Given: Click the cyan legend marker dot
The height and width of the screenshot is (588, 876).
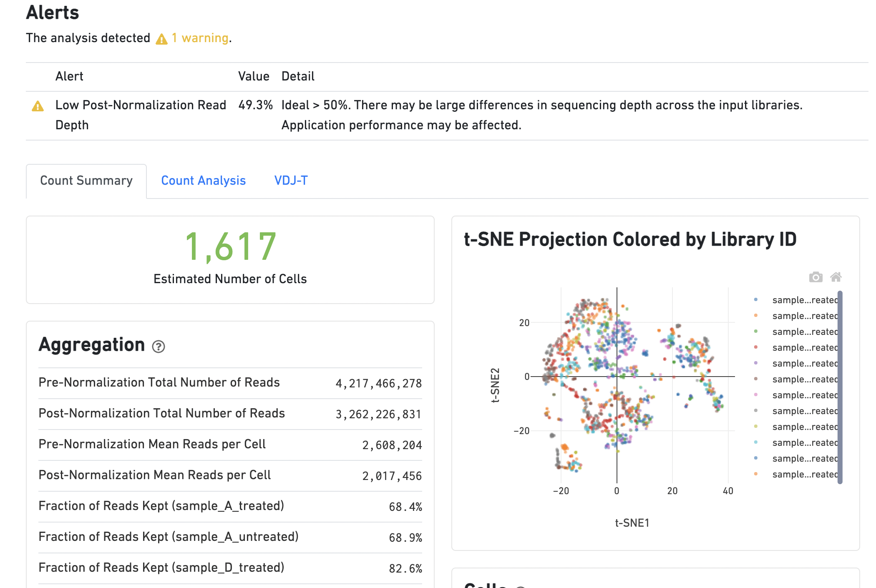Looking at the screenshot, I should [756, 442].
